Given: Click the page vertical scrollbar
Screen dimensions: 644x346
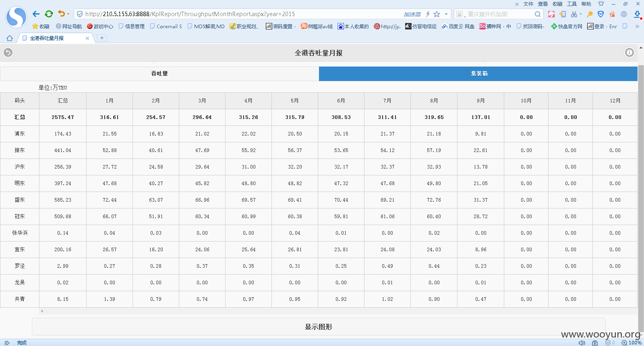Looking at the screenshot, I should coord(641,198).
